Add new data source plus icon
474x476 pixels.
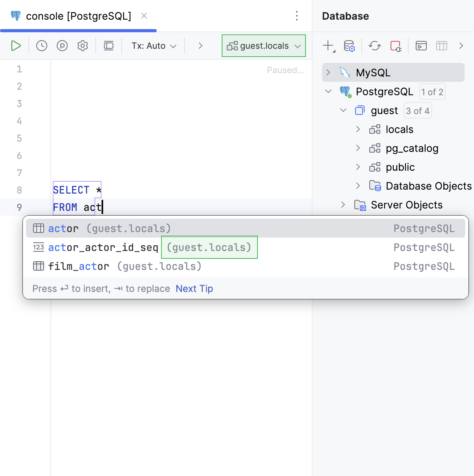point(328,46)
